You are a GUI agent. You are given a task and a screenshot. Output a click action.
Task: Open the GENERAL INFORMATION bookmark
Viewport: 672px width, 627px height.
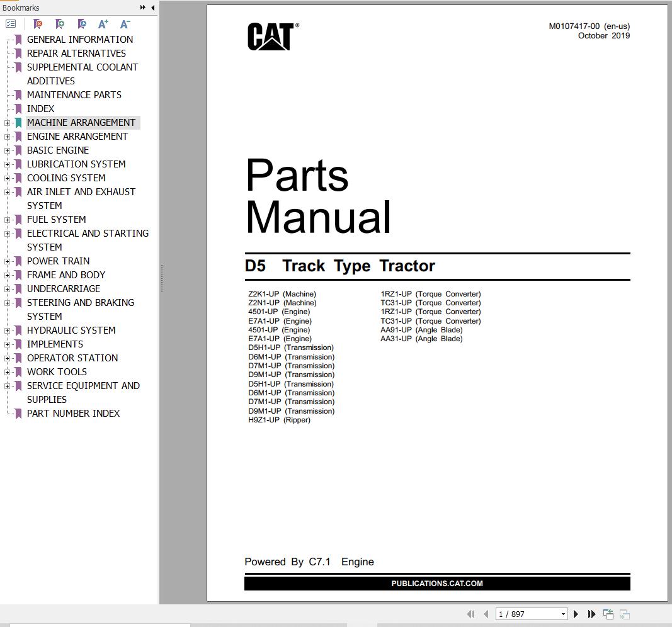point(80,40)
